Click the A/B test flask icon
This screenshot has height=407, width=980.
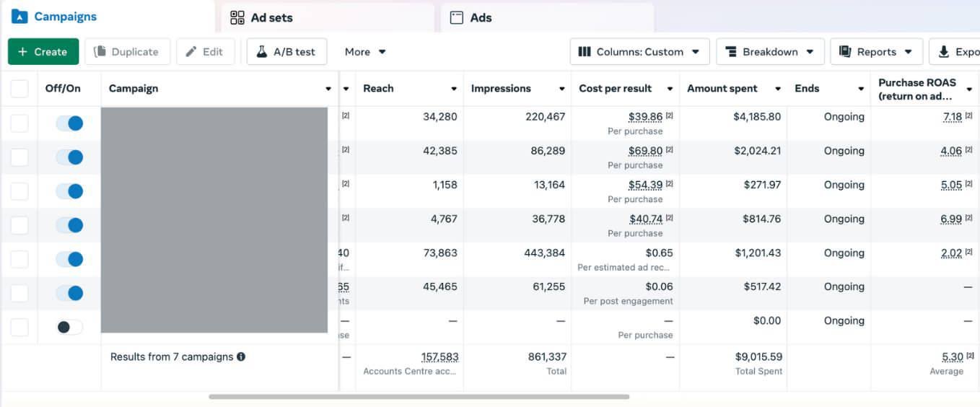click(262, 52)
